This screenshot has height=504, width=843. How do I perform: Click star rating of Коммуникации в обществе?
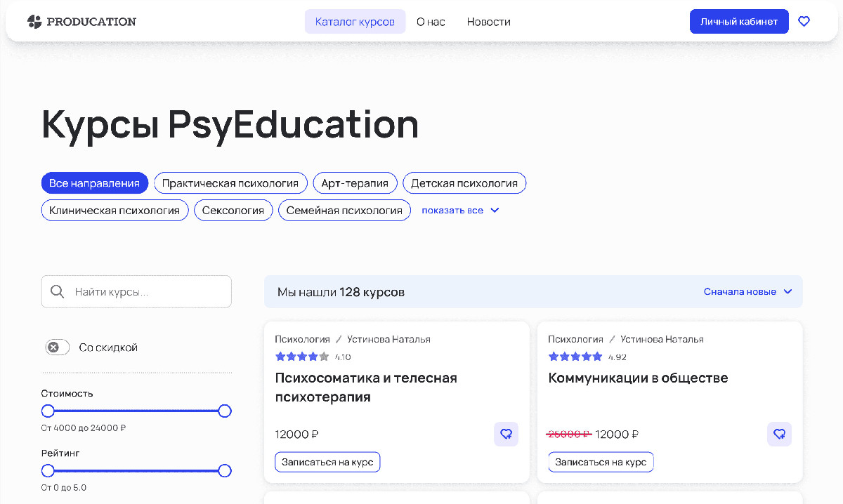coord(575,357)
